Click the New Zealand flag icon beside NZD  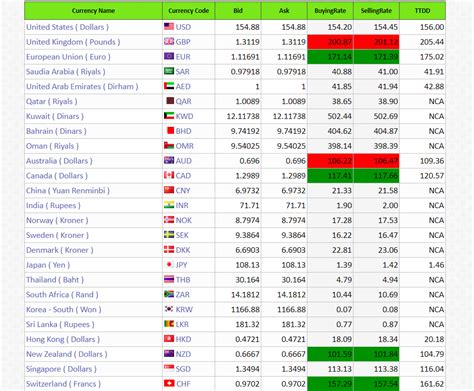[169, 353]
